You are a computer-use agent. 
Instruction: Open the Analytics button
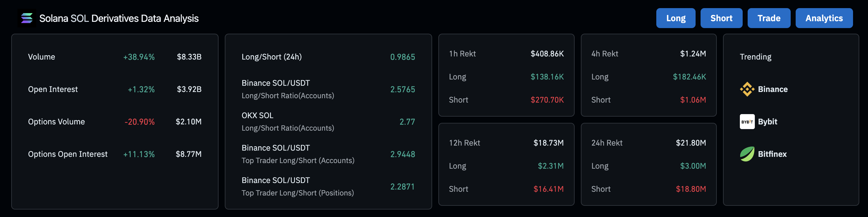tap(824, 18)
